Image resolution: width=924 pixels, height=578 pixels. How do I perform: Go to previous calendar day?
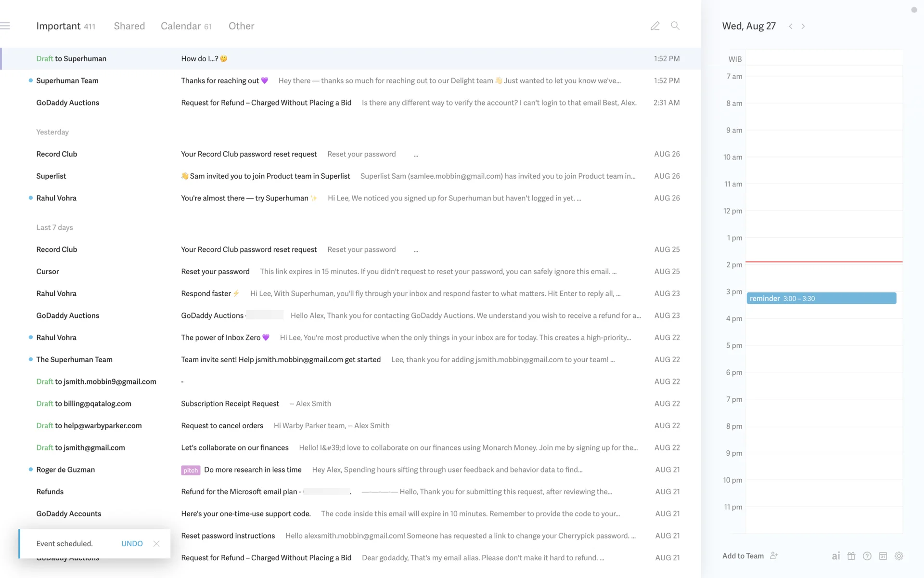pos(790,26)
